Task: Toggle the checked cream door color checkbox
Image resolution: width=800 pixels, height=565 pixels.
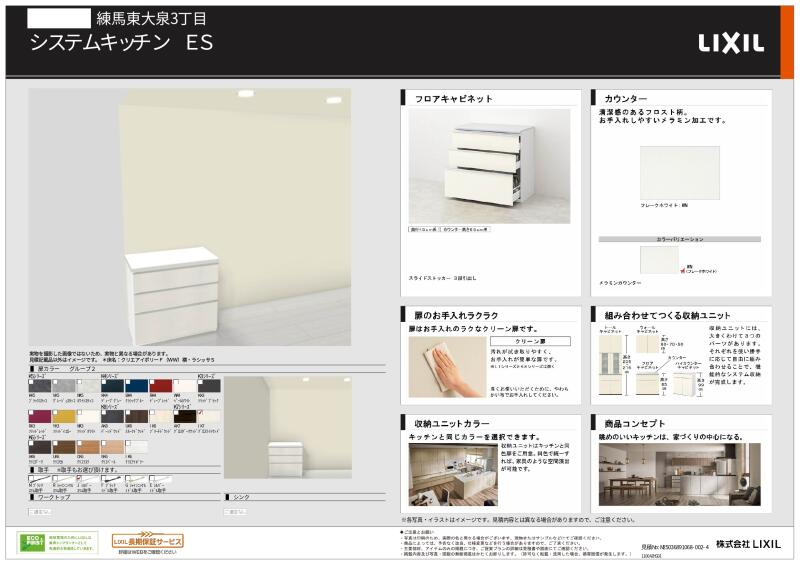Action: coord(201,412)
